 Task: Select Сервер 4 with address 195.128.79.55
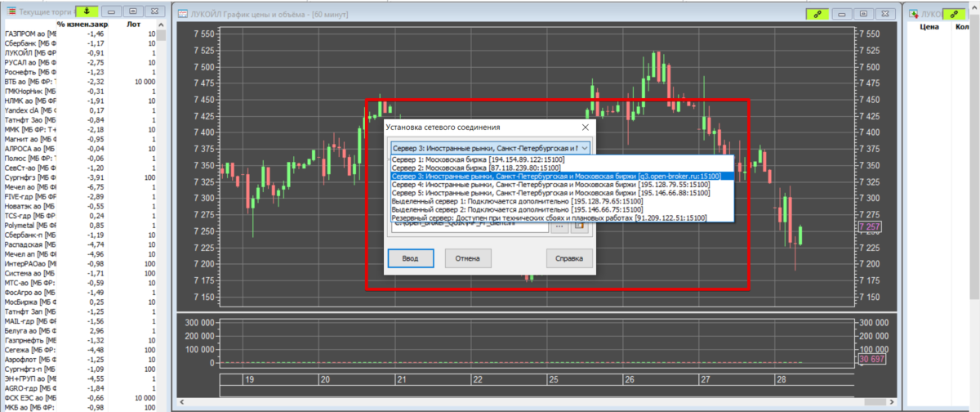(563, 184)
